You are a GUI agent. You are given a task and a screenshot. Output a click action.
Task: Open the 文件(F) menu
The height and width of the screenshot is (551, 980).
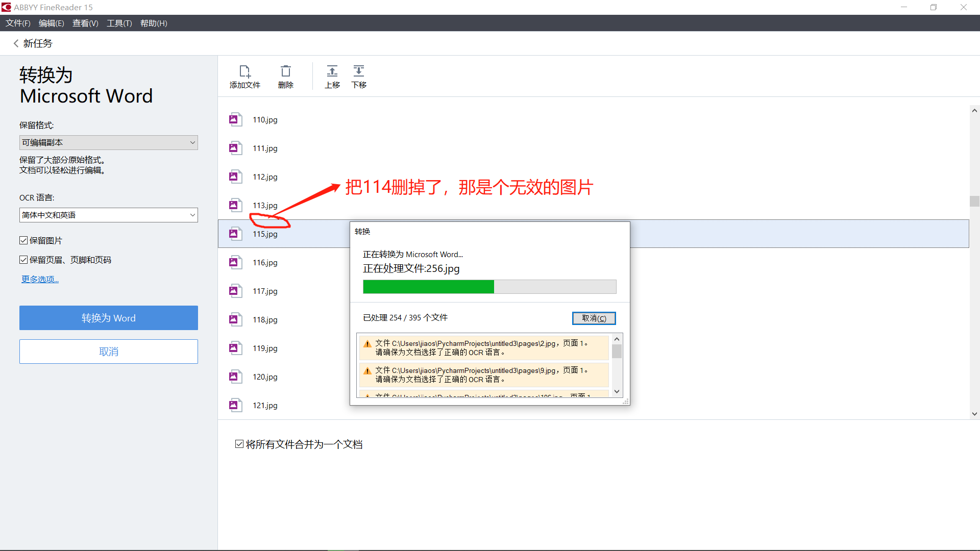(x=18, y=23)
